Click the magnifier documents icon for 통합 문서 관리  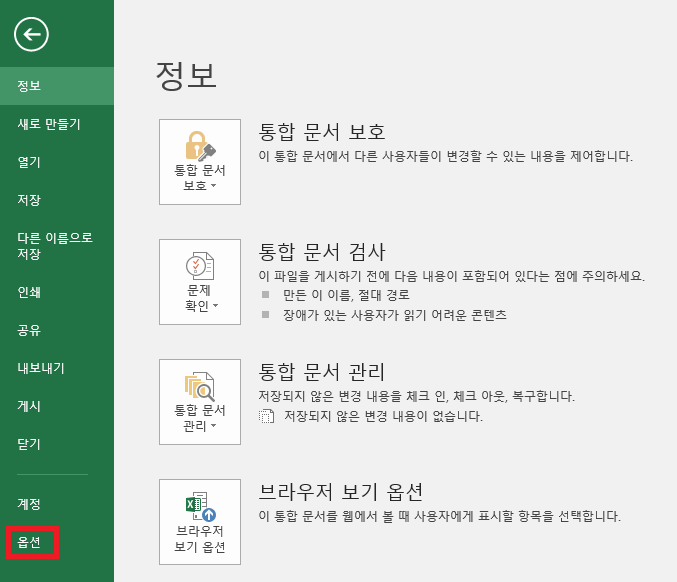(x=200, y=386)
